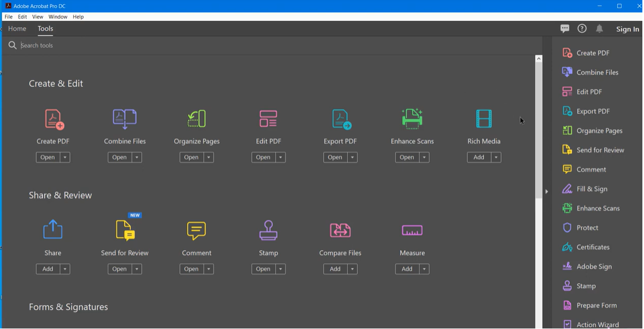Image resolution: width=644 pixels, height=329 pixels.
Task: Expand dropdown arrow under Export PDF
Action: click(x=353, y=157)
